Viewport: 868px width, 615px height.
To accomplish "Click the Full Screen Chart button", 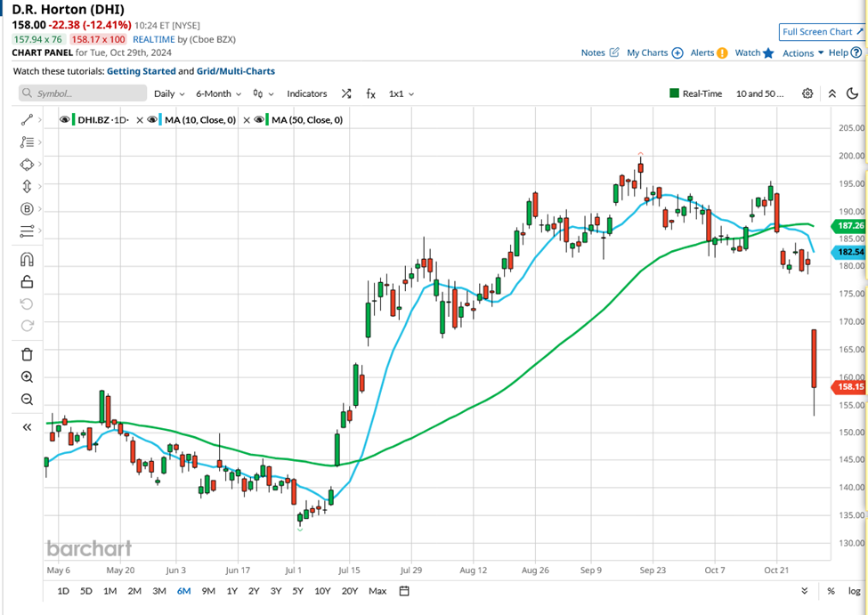I will click(x=822, y=32).
